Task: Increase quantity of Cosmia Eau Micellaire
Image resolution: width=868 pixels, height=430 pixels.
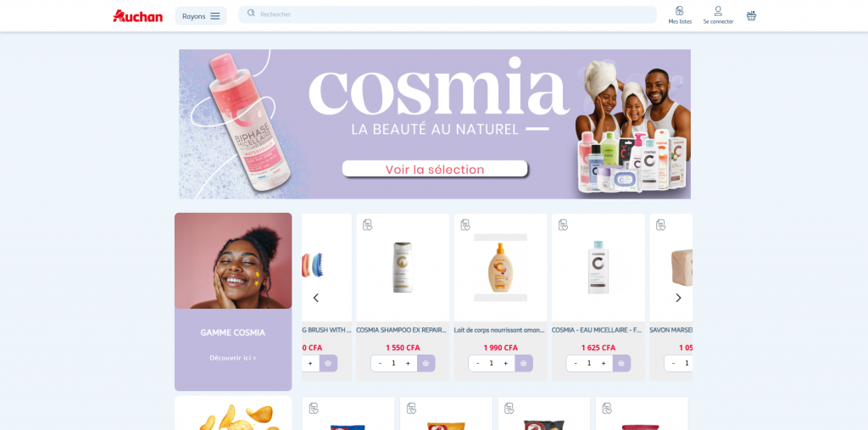Action: [604, 364]
